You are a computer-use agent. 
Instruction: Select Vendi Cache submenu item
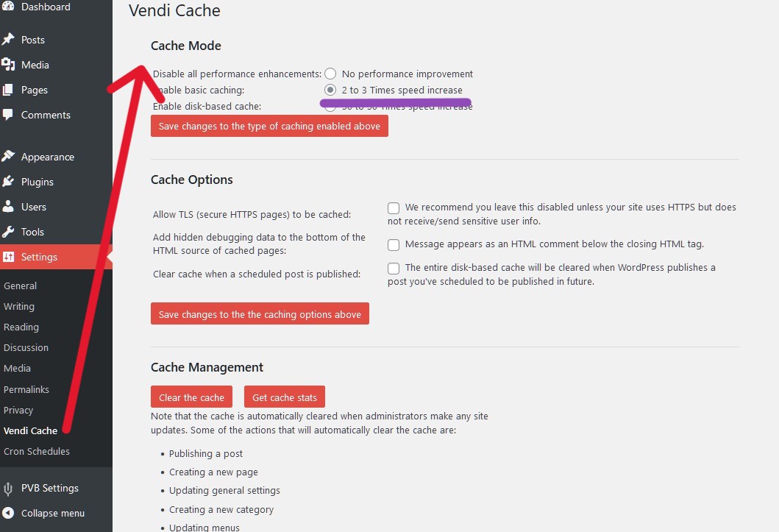(x=30, y=430)
